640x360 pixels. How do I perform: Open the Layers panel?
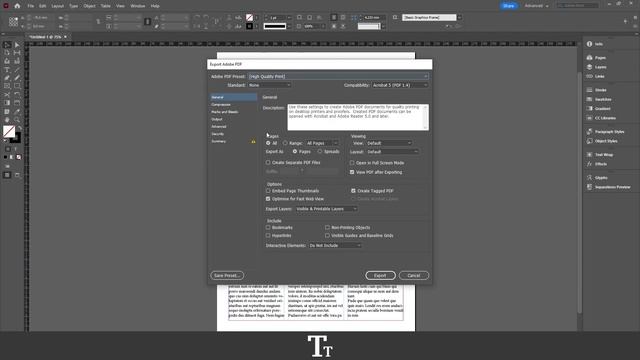597,67
